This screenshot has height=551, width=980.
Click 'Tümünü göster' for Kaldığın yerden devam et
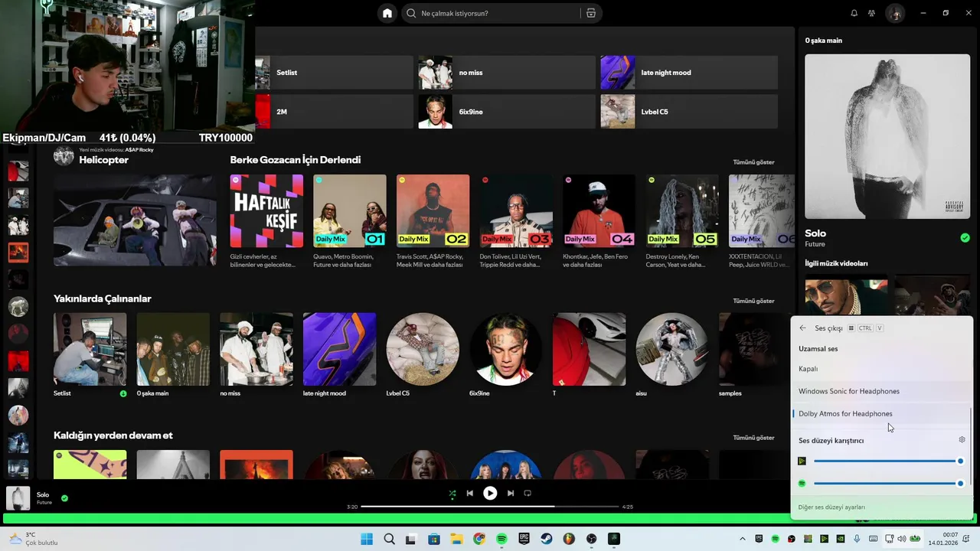753,438
